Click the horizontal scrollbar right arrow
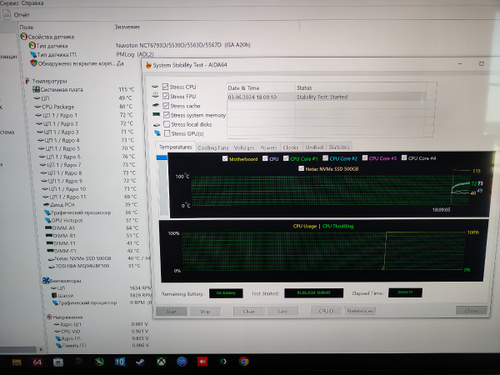The height and width of the screenshot is (375, 500). coord(41,350)
